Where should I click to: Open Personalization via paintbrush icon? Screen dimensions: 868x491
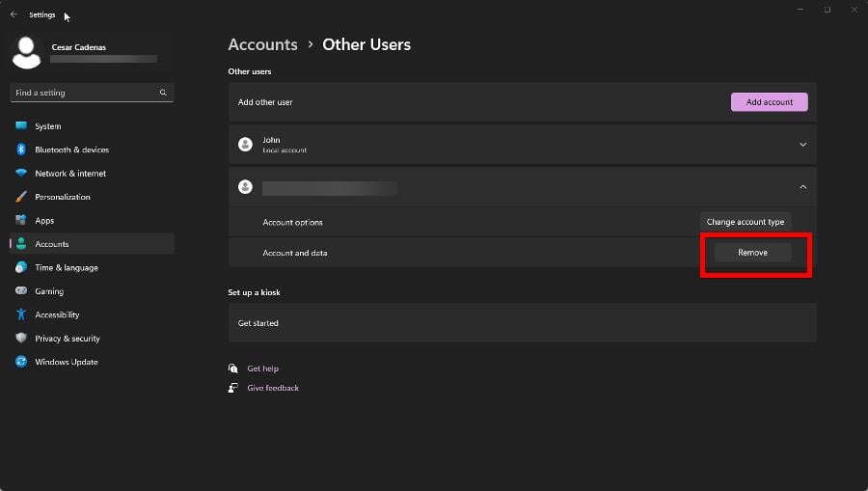(21, 197)
